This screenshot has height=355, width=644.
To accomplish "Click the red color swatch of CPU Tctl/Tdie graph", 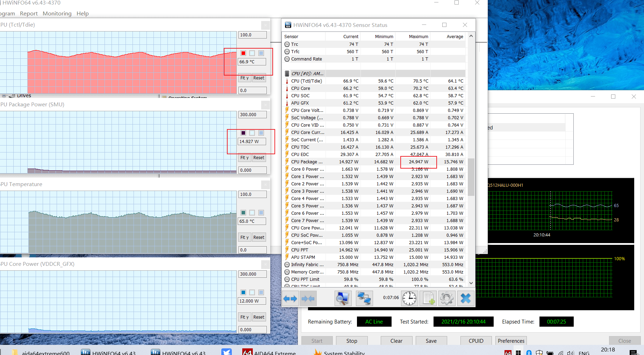I will tap(243, 53).
